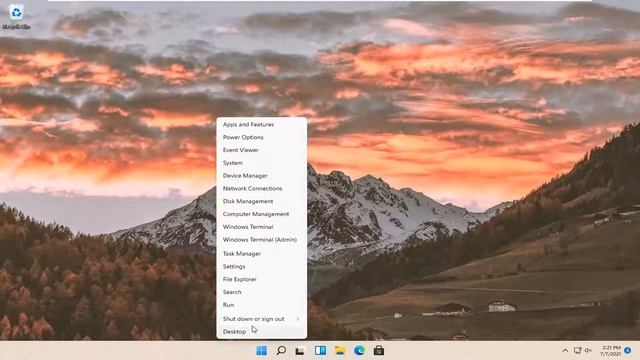This screenshot has width=640, height=360.
Task: Select System menu entry
Action: [x=262, y=163]
